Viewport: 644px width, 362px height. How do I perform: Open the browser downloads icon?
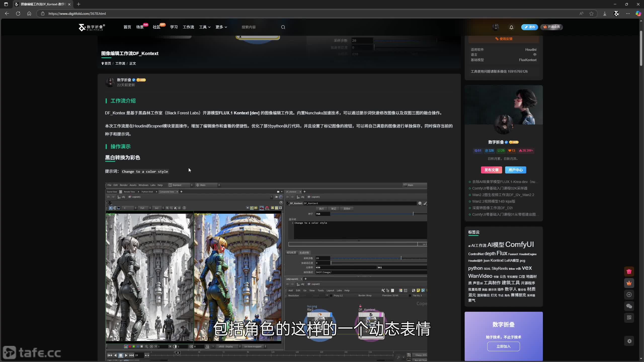tap(605, 14)
